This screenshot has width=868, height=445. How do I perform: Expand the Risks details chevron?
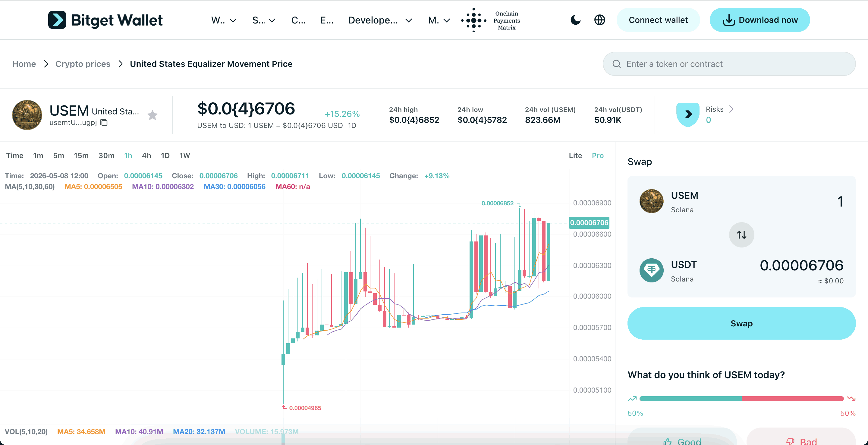coord(731,109)
